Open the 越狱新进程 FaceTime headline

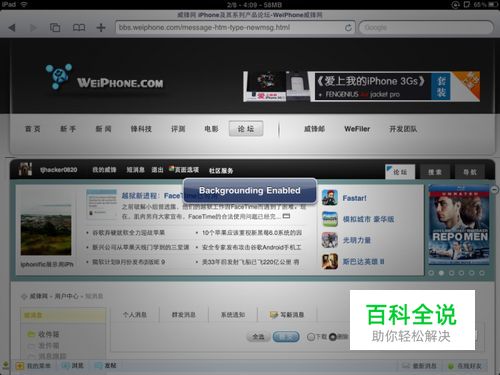(x=169, y=196)
